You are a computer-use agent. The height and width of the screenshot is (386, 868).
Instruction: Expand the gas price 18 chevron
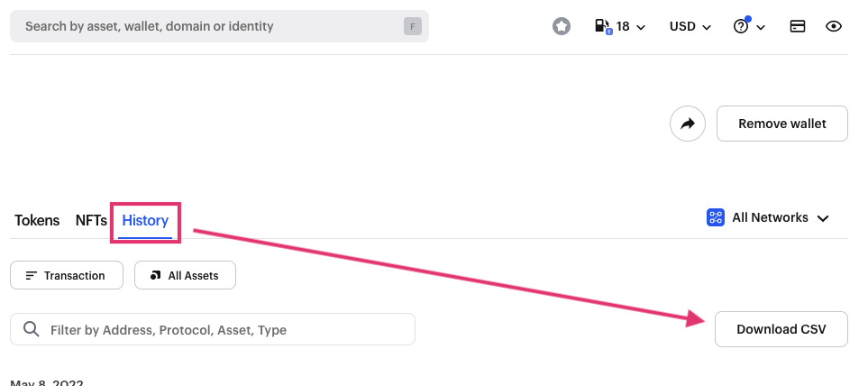pos(641,27)
